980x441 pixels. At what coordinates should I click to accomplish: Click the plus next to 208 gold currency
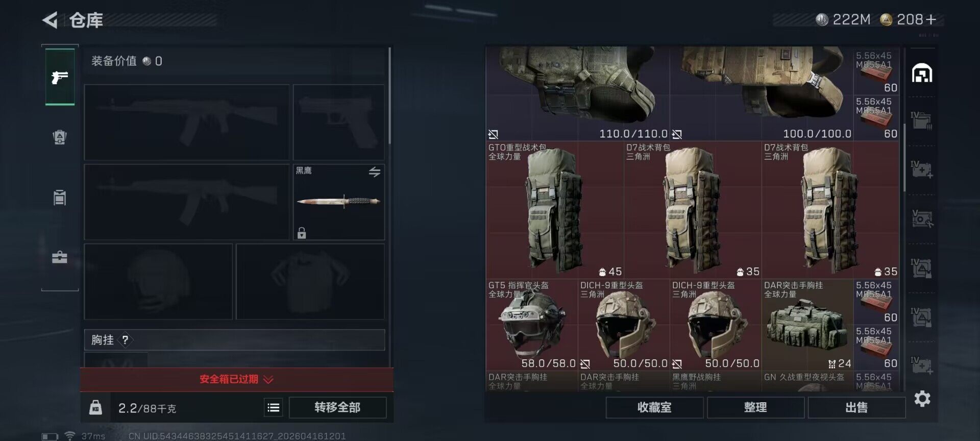(931, 19)
